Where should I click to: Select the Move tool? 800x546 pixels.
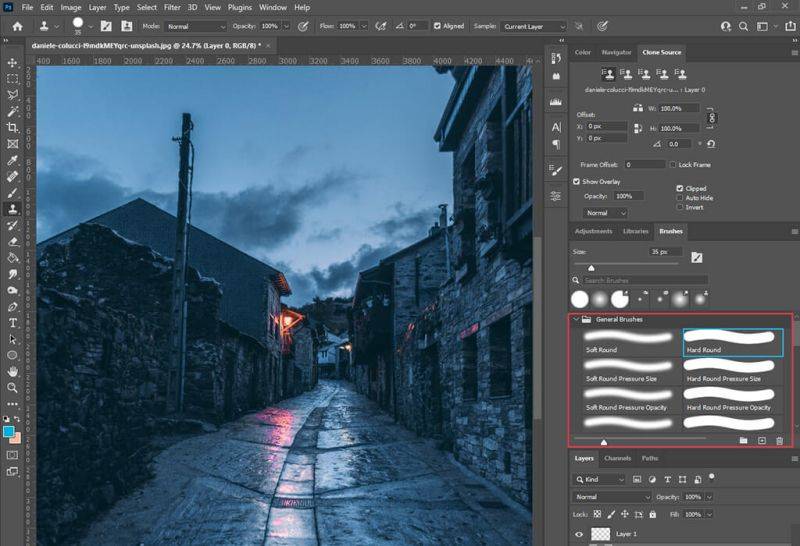point(13,62)
